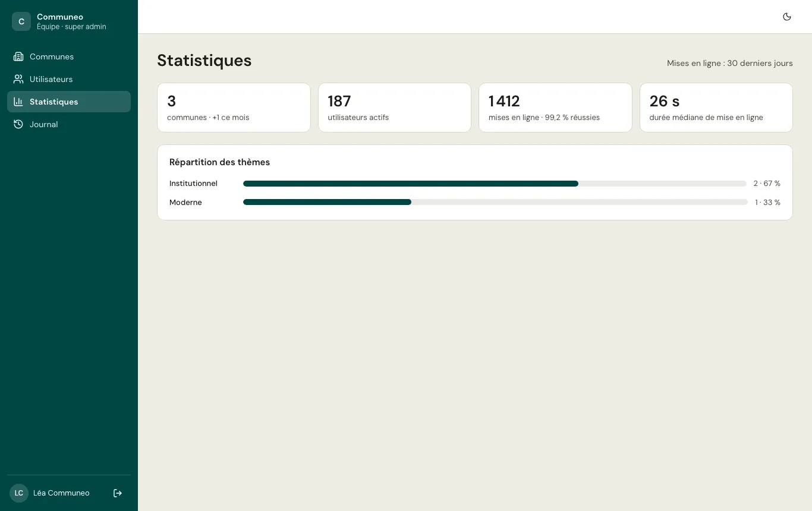
Task: Click the '2 · 67 %' value
Action: pos(767,184)
